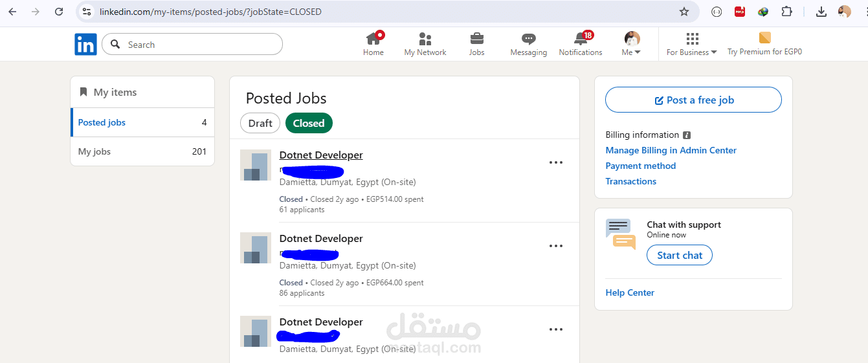
Task: Open Notifications with 18 badge
Action: point(581,44)
